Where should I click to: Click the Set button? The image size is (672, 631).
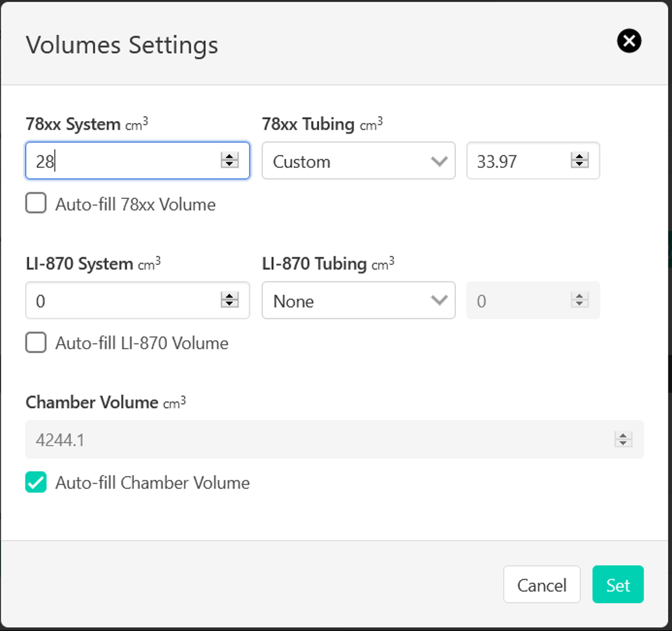pos(618,584)
